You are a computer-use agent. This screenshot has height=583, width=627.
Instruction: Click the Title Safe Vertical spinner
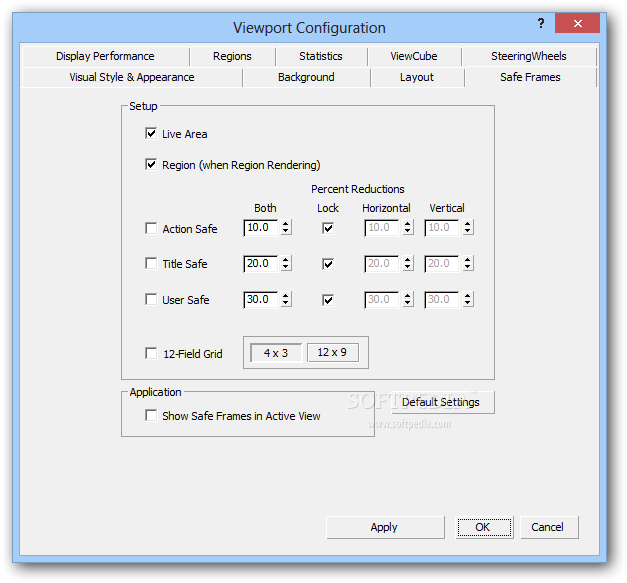pyautogui.click(x=467, y=264)
